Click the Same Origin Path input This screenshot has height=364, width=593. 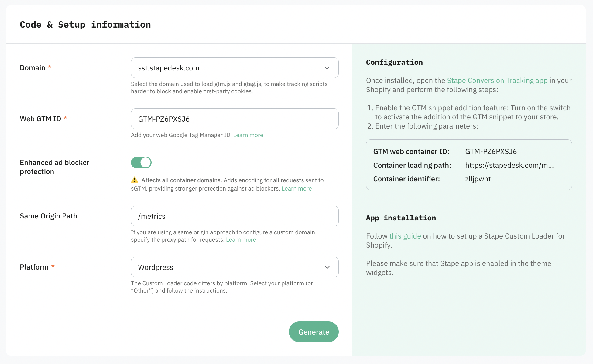pos(235,216)
